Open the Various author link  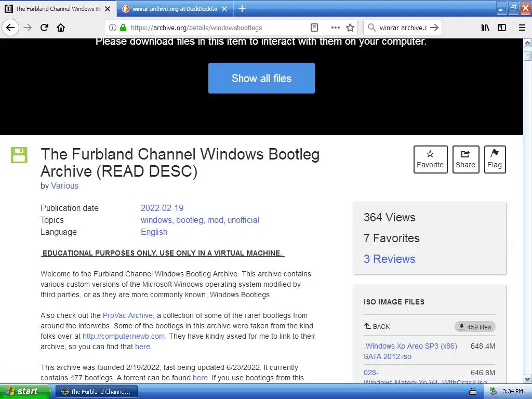[x=64, y=185]
